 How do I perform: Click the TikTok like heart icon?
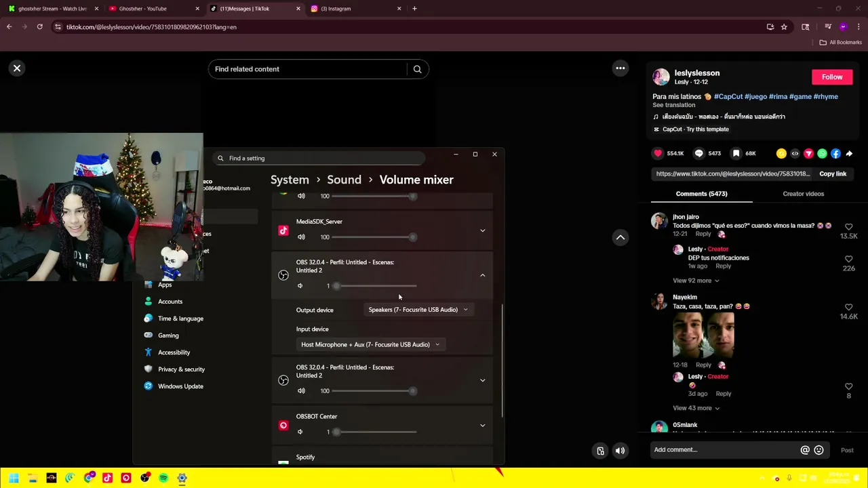click(x=658, y=153)
